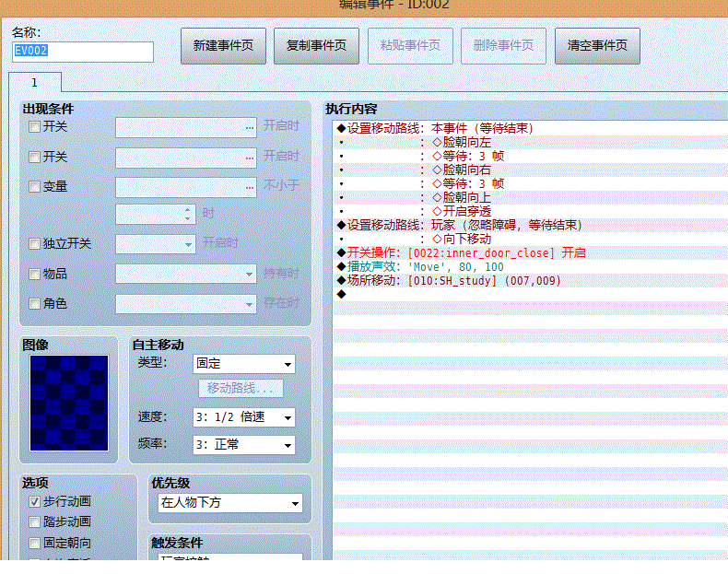The image size is (728, 574).
Task: Select the 脸朝向右 command line
Action: point(530,170)
